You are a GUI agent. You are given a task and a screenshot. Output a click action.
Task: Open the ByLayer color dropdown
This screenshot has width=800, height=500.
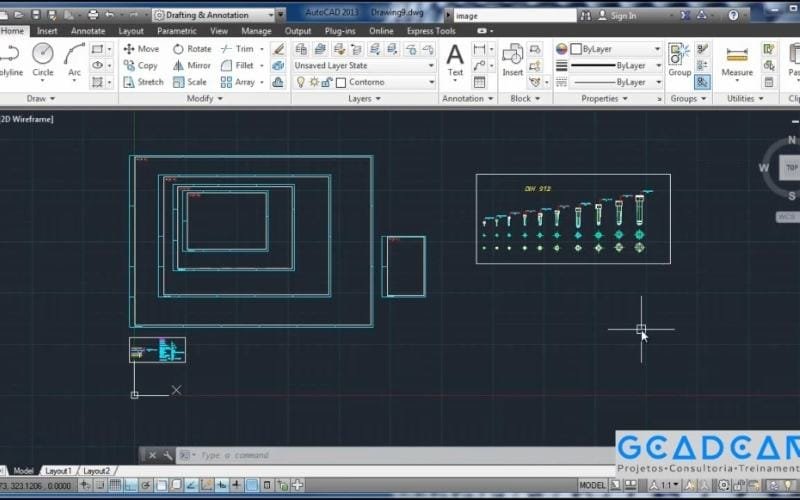point(616,49)
